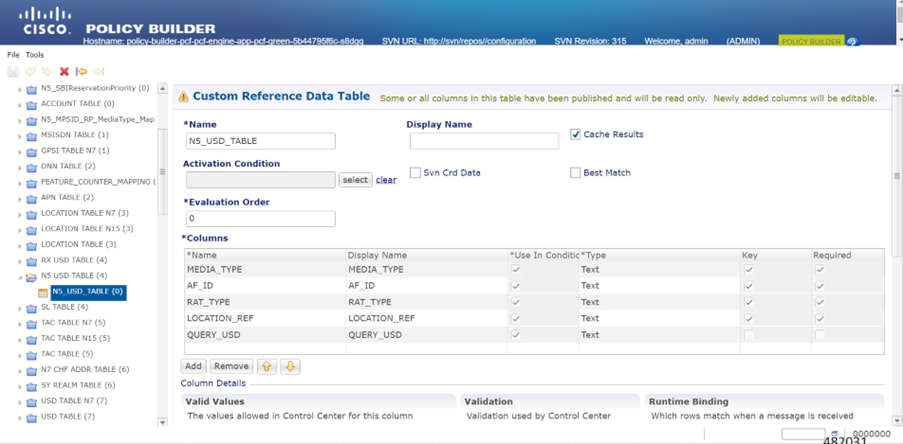This screenshot has width=903, height=444.
Task: Click the back navigation arrow icon
Action: tap(82, 71)
